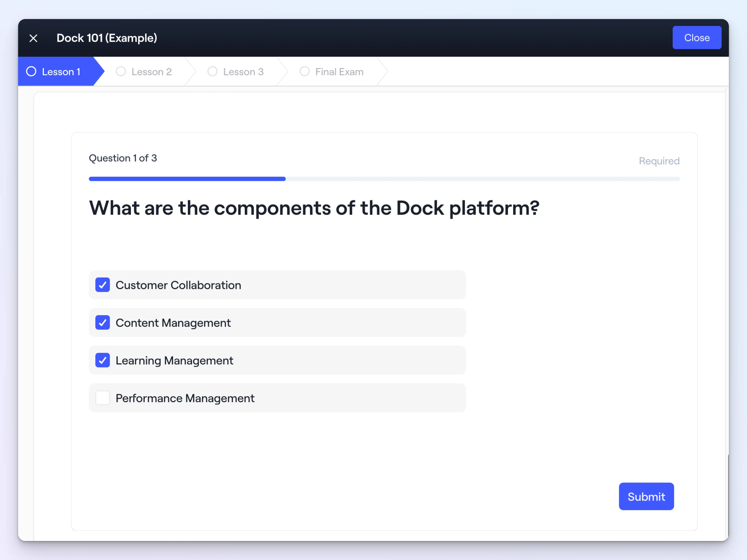The width and height of the screenshot is (747, 560).
Task: Click the Lesson 1 circle status icon
Action: coord(31,72)
